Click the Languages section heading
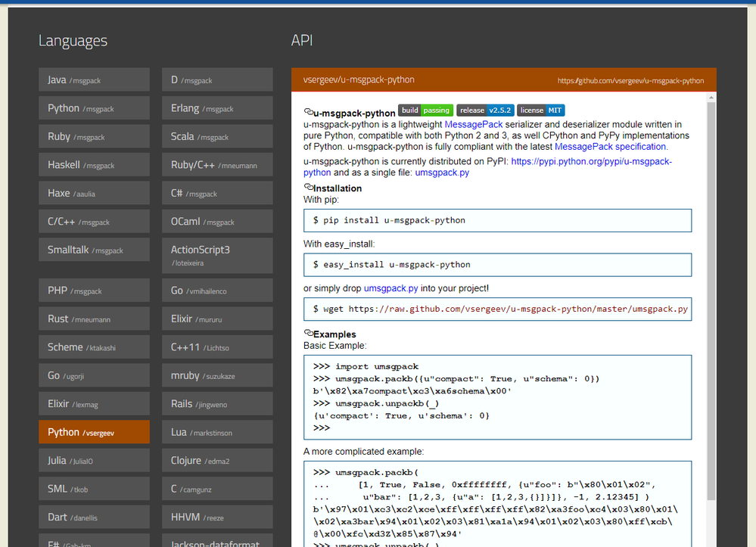 click(x=73, y=41)
